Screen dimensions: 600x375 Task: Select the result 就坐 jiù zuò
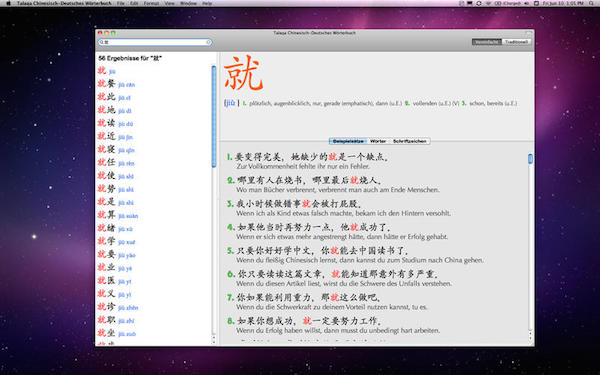pos(117,333)
